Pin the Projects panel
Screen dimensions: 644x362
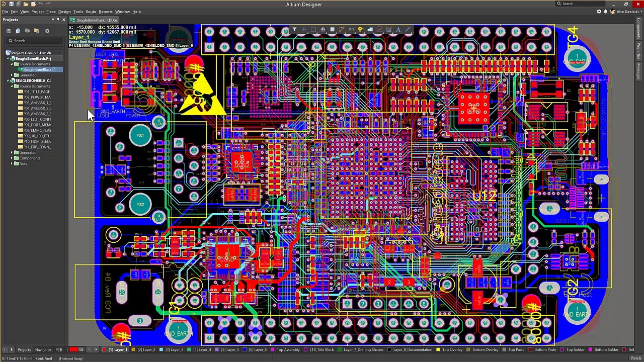point(58,20)
